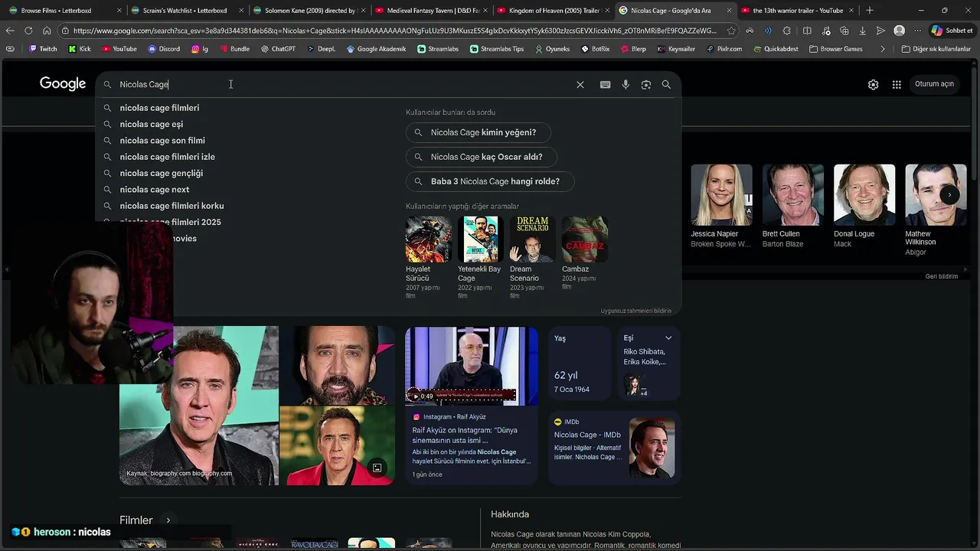
Task: Play Raif Akyüz Instagram video
Action: pos(472,367)
